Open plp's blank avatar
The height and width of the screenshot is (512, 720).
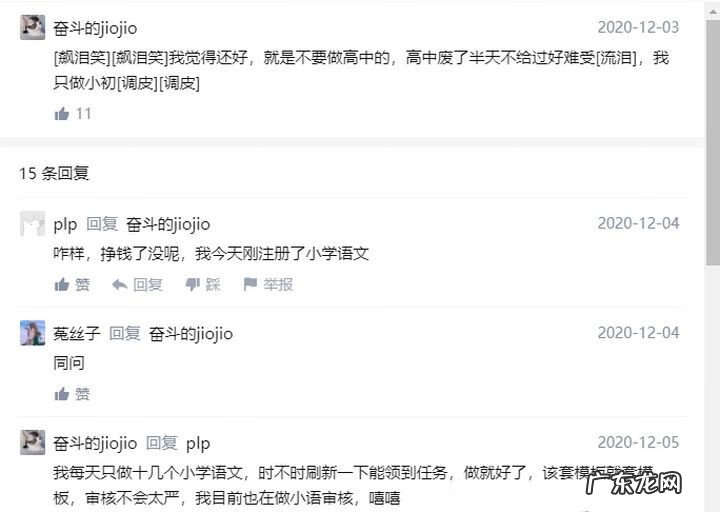[33, 224]
